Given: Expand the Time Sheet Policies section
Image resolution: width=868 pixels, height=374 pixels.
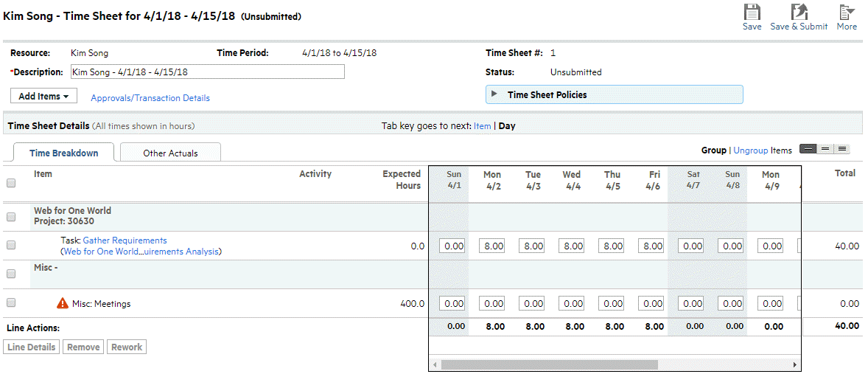Looking at the screenshot, I should (494, 94).
